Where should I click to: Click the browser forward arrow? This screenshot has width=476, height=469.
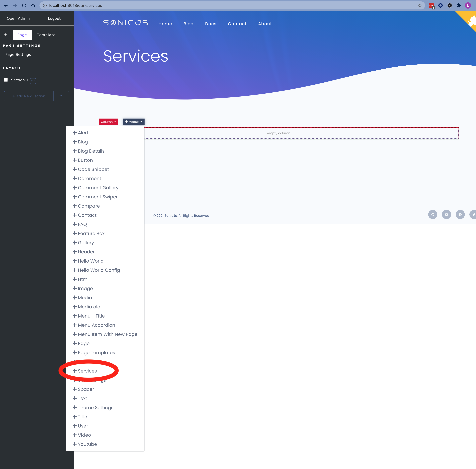[15, 5]
